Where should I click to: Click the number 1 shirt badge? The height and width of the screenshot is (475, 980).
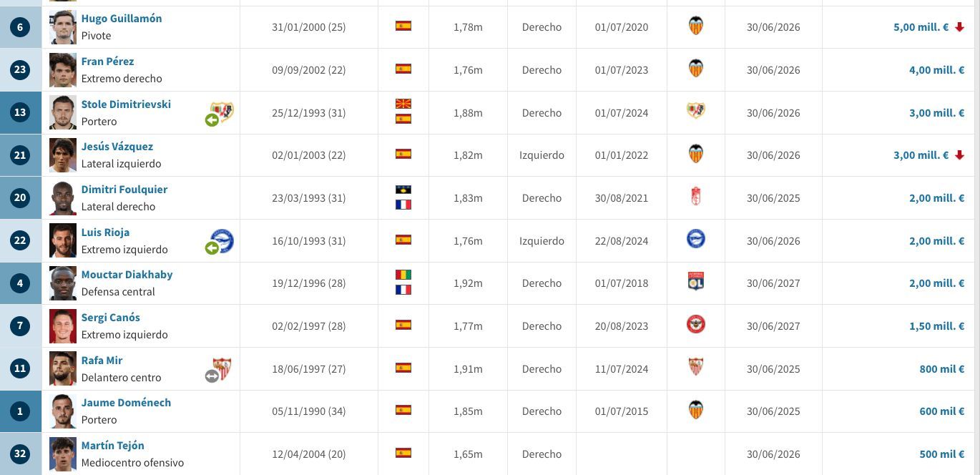pyautogui.click(x=19, y=411)
